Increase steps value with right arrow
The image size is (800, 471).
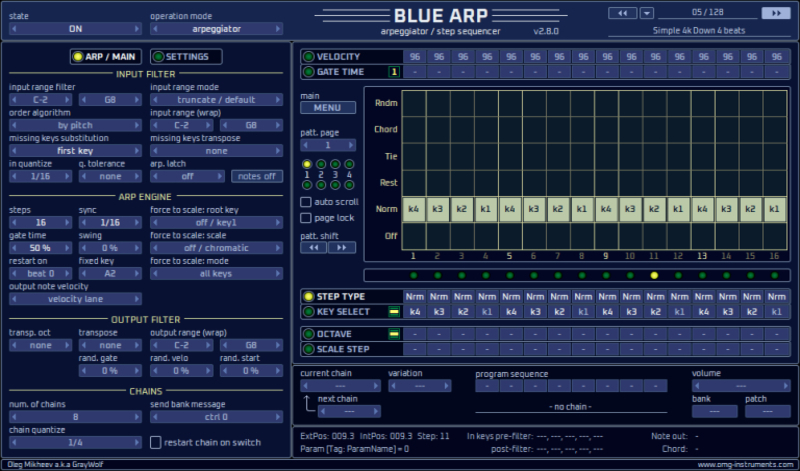(67, 222)
